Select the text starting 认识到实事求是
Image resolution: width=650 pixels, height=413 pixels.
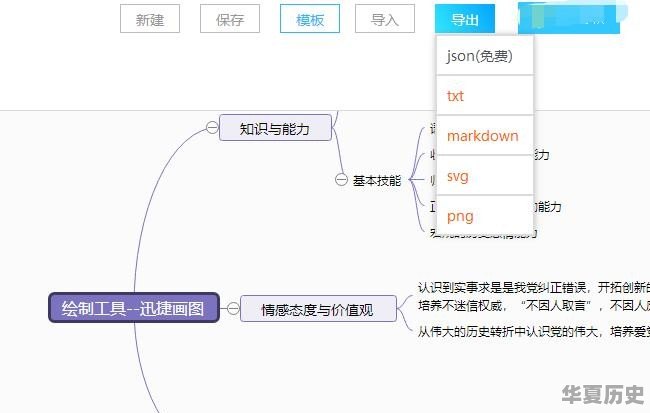click(534, 287)
